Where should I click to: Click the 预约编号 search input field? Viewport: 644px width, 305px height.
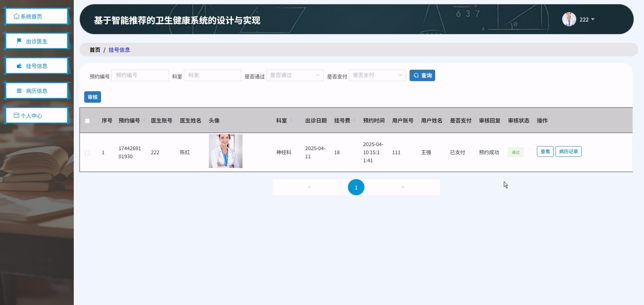point(140,75)
